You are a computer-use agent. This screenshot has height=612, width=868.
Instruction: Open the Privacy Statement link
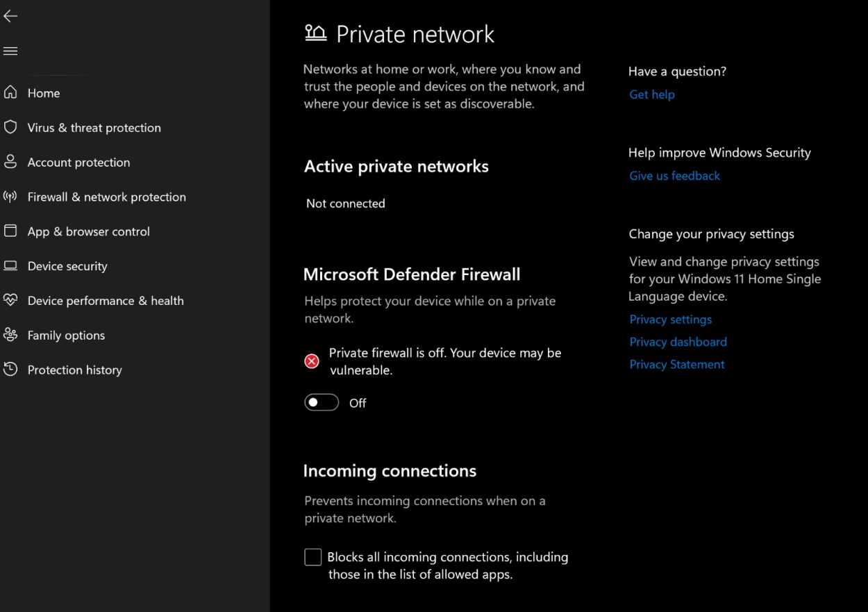(676, 365)
